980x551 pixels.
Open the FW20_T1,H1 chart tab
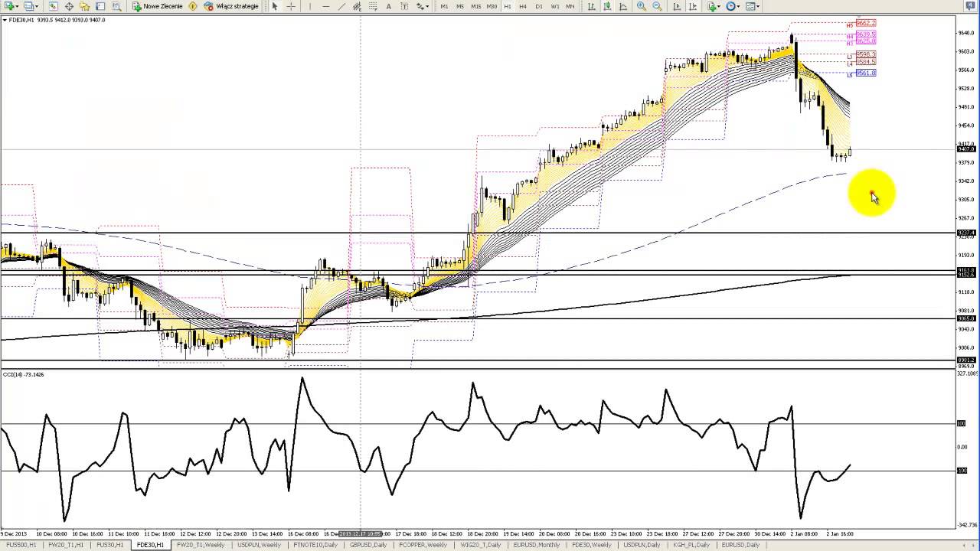(66, 545)
